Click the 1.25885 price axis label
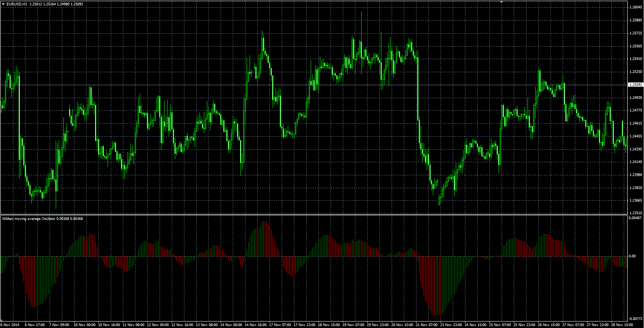644x328 pixels. [636, 20]
